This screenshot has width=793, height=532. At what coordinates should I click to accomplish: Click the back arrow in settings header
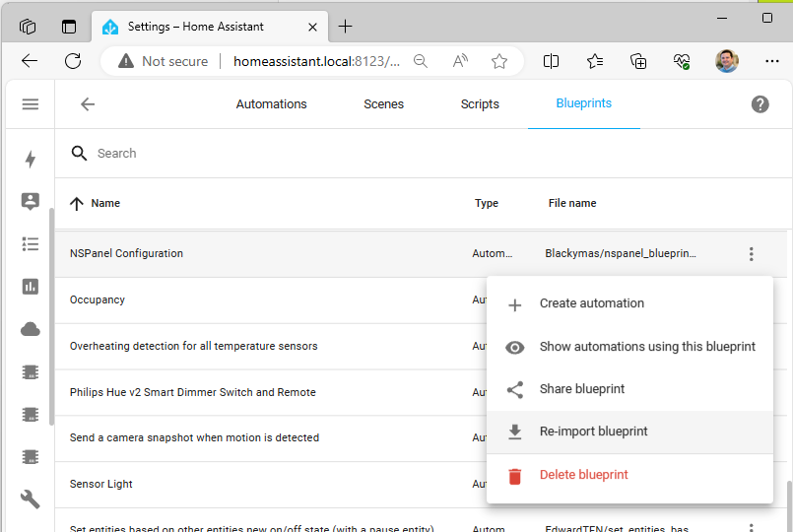pos(88,104)
